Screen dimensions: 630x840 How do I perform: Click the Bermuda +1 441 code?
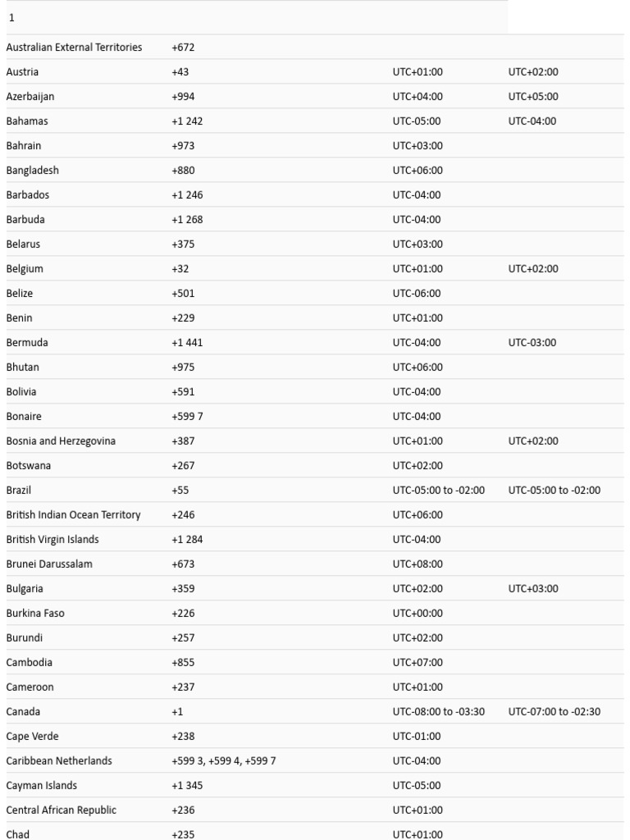click(x=187, y=343)
